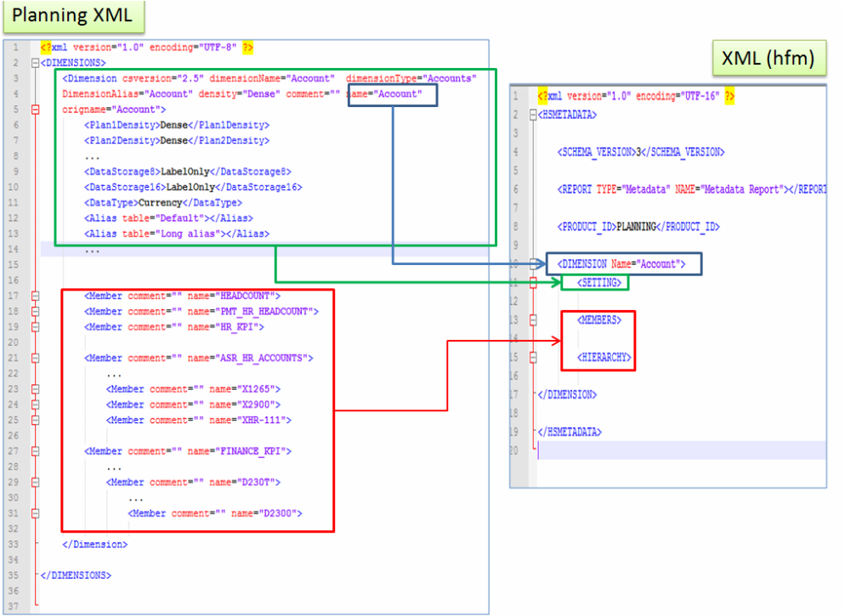Expand fold marker beside HEADCOUNT member
This screenshot has width=845, height=616.
point(35,296)
